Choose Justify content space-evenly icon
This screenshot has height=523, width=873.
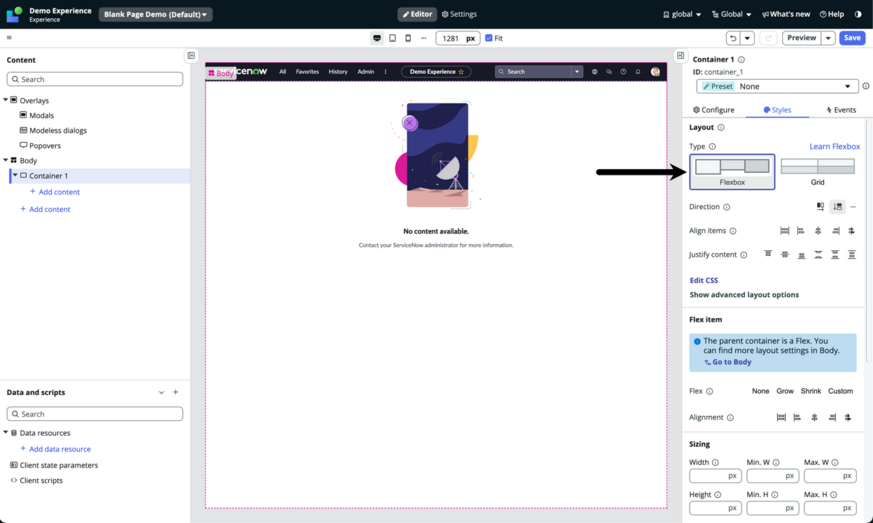click(851, 255)
